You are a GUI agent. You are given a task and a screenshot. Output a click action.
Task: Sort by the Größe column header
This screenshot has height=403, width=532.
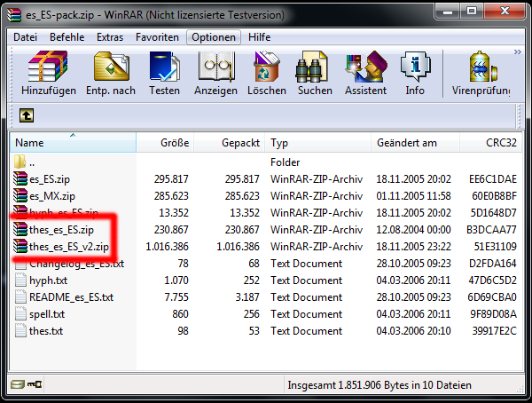click(165, 143)
